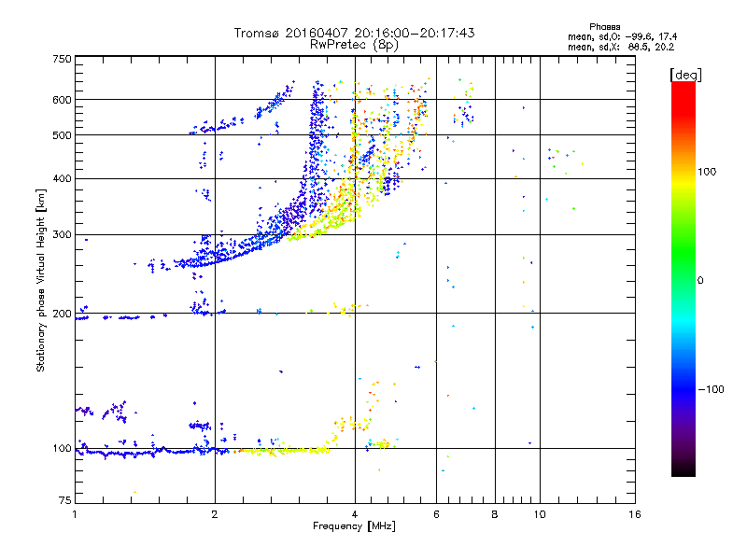Click the x-axis tick label '1'

click(x=75, y=514)
